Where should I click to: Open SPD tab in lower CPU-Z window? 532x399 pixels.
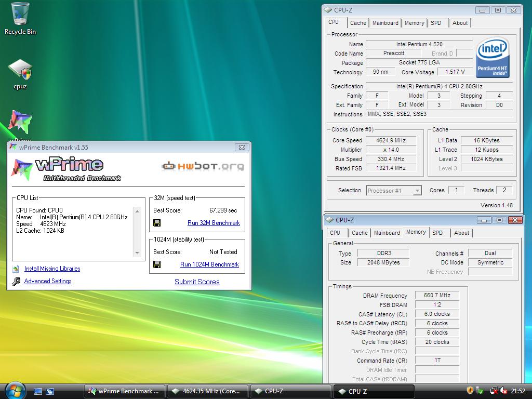pos(437,233)
